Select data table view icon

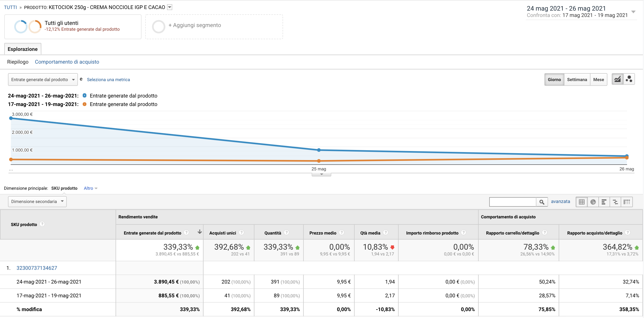click(x=582, y=202)
